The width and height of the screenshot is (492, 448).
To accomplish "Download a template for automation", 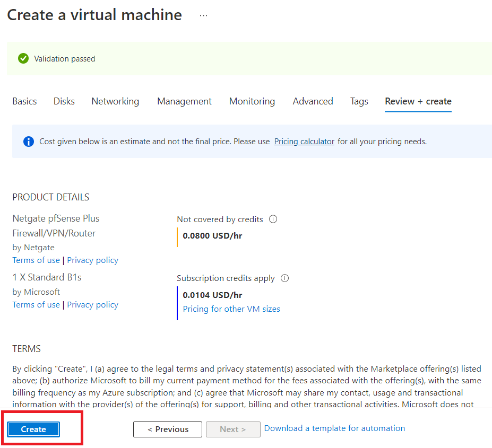I will 334,428.
